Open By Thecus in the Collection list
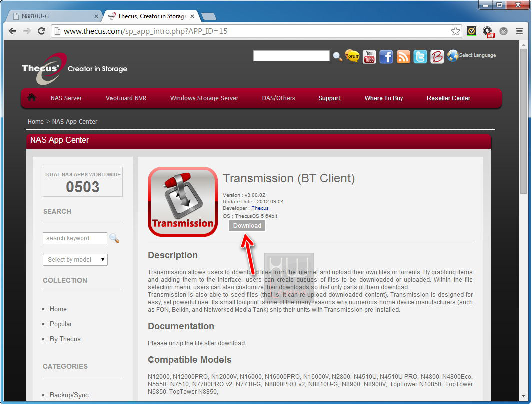This screenshot has width=532, height=405. click(x=65, y=339)
